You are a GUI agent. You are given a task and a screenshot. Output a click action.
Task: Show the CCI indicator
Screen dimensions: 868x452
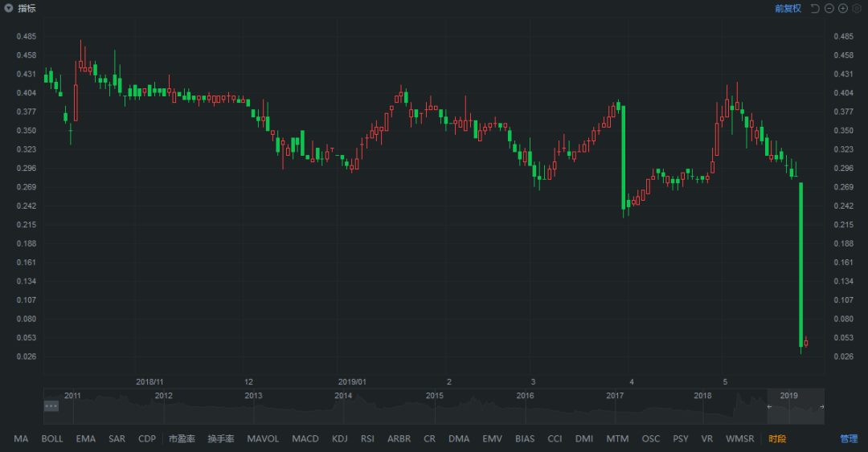[555, 438]
